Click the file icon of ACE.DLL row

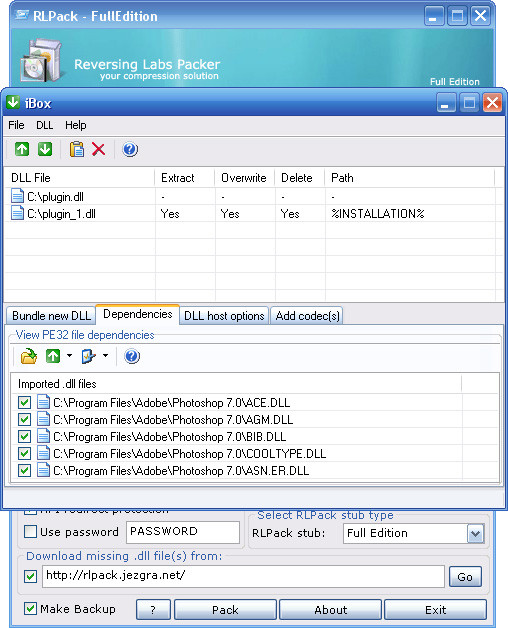point(43,403)
